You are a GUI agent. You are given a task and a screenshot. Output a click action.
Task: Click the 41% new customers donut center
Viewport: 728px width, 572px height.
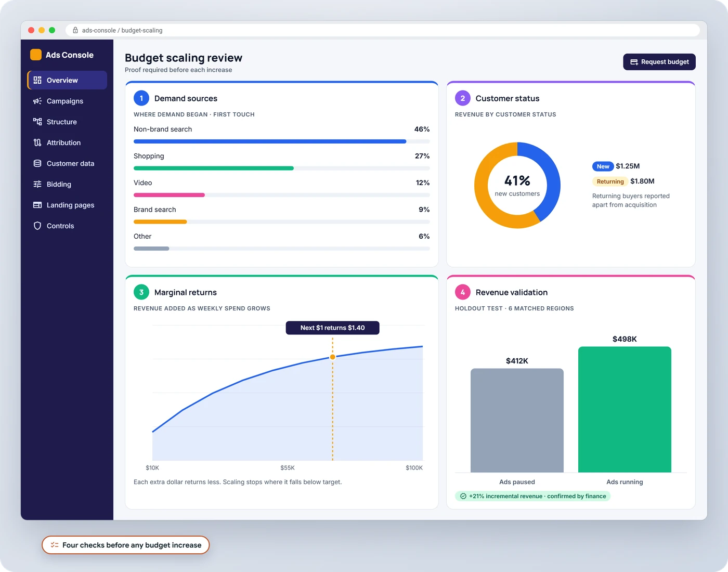(x=517, y=185)
